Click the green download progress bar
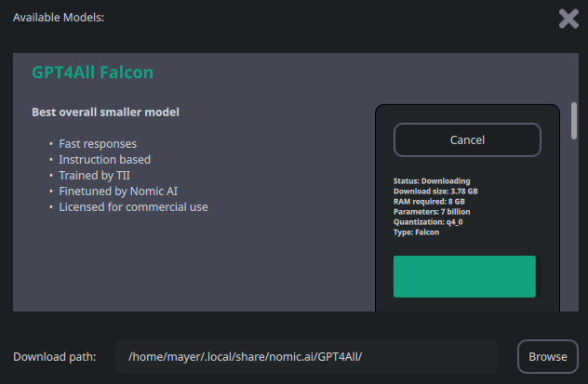Screen dimensions: 588x384 (464, 276)
